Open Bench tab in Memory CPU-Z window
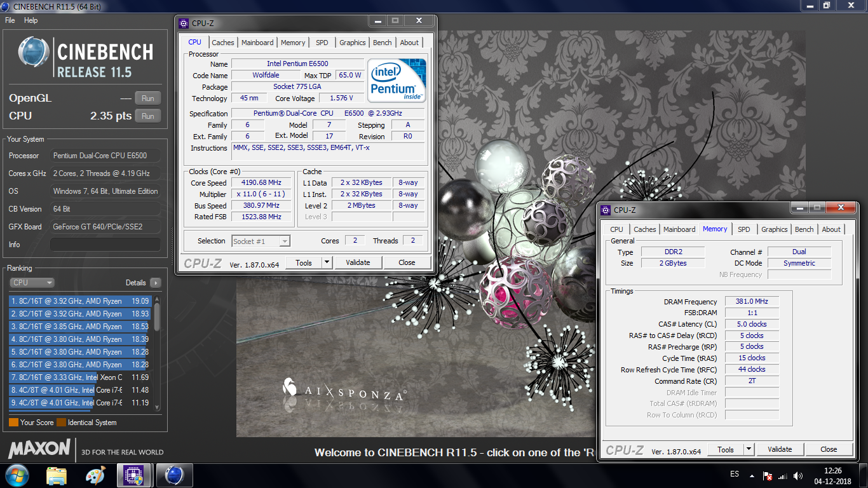Screen dimensions: 868x488 tap(804, 229)
